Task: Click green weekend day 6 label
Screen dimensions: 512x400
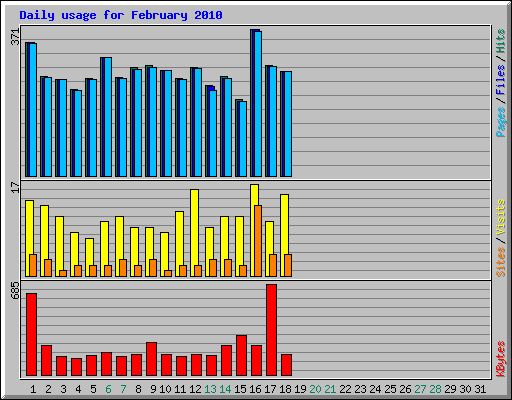Action: 108,389
